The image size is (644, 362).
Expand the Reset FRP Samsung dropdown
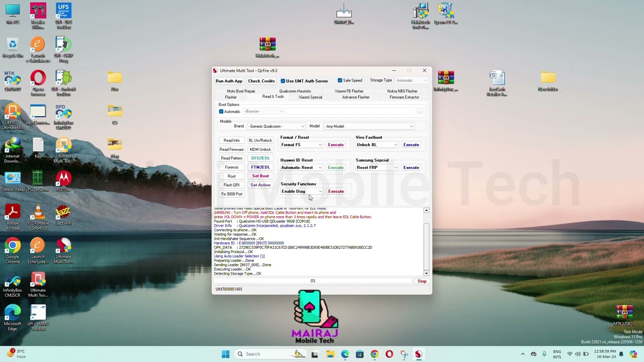[377, 167]
